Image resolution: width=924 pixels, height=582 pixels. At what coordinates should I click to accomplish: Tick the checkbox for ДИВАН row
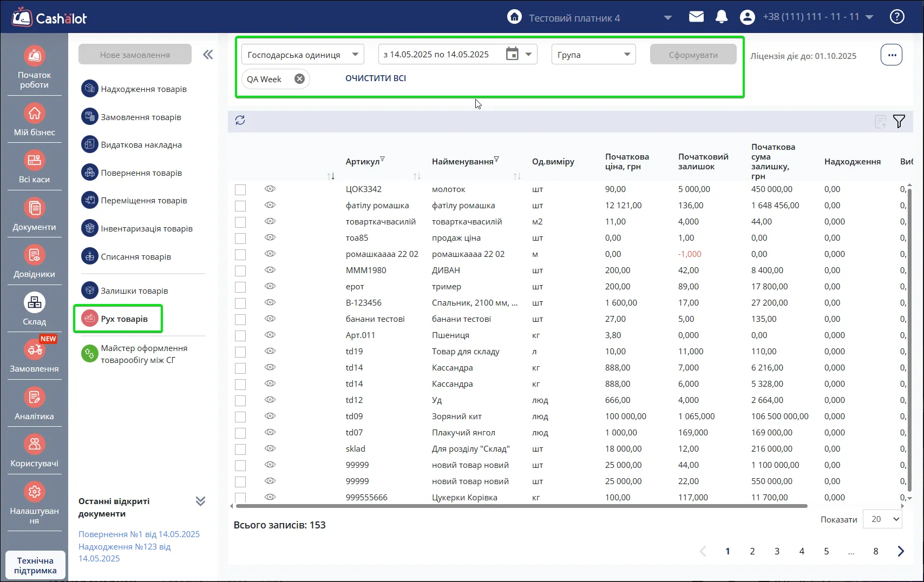pos(240,271)
